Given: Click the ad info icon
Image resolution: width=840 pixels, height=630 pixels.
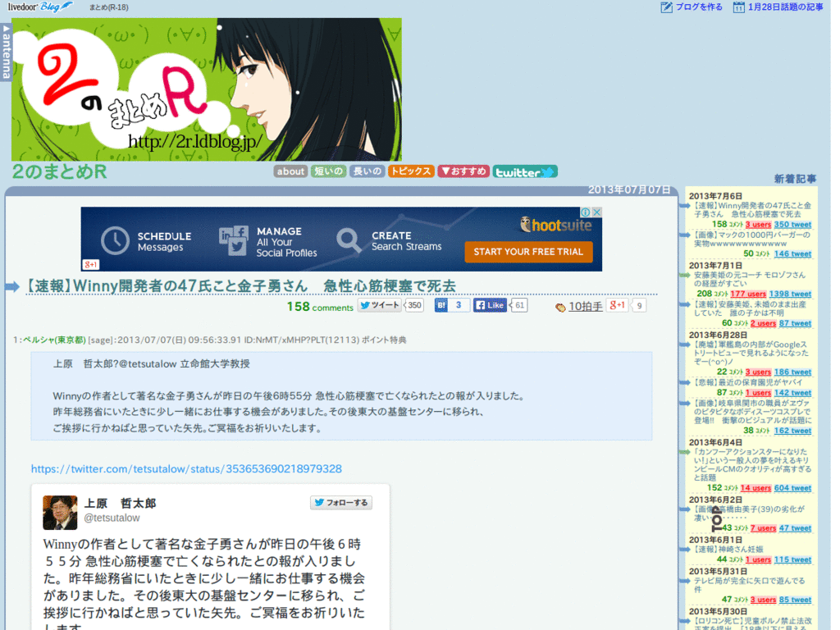Looking at the screenshot, I should [586, 212].
